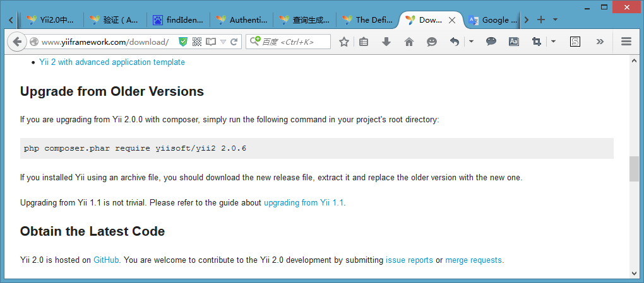
Task: Open the hamburger browser menu
Action: (626, 42)
